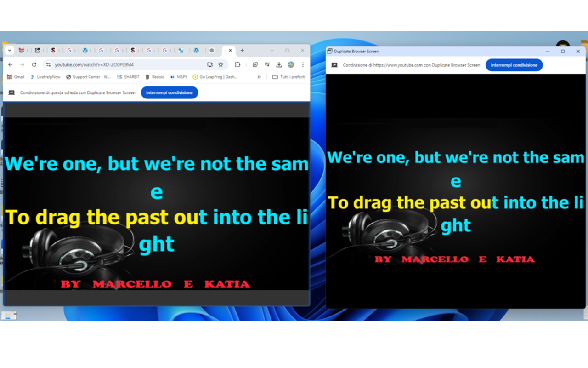Open a new tab with the plus button

click(242, 51)
